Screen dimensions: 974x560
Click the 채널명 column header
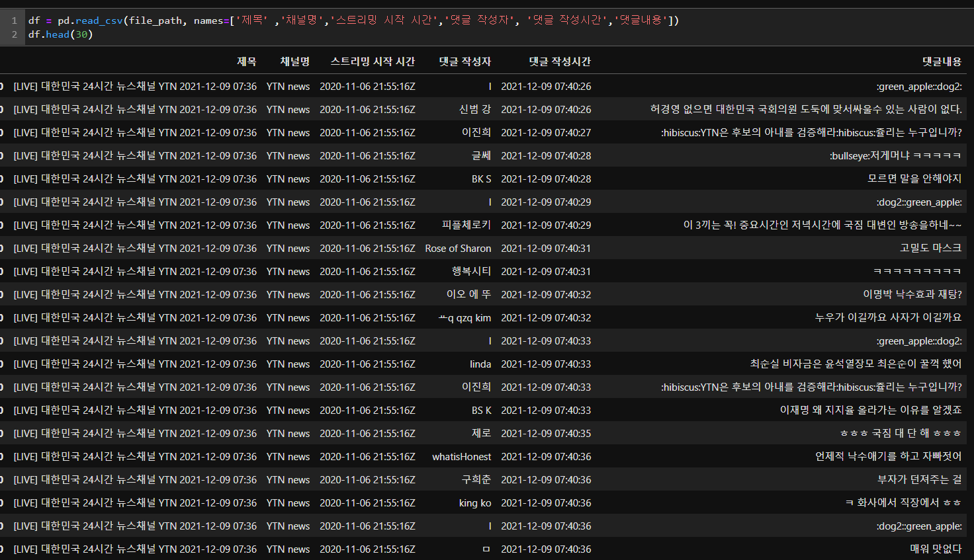(x=294, y=61)
